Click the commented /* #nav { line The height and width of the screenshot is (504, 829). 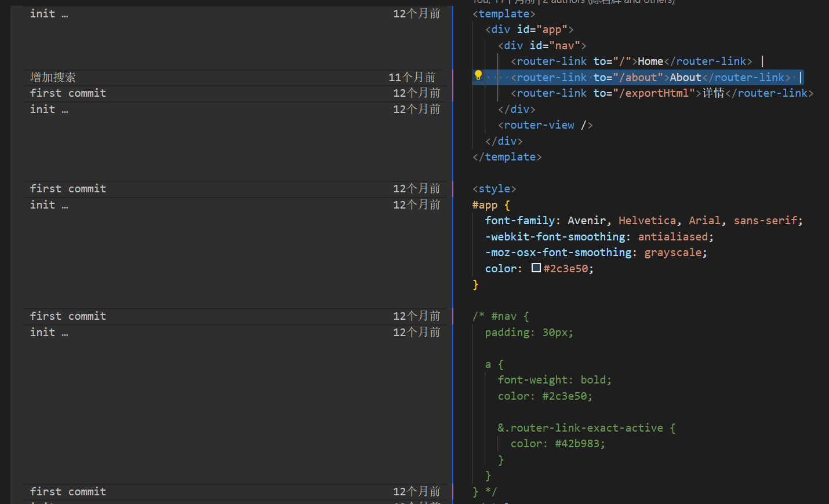(x=501, y=316)
